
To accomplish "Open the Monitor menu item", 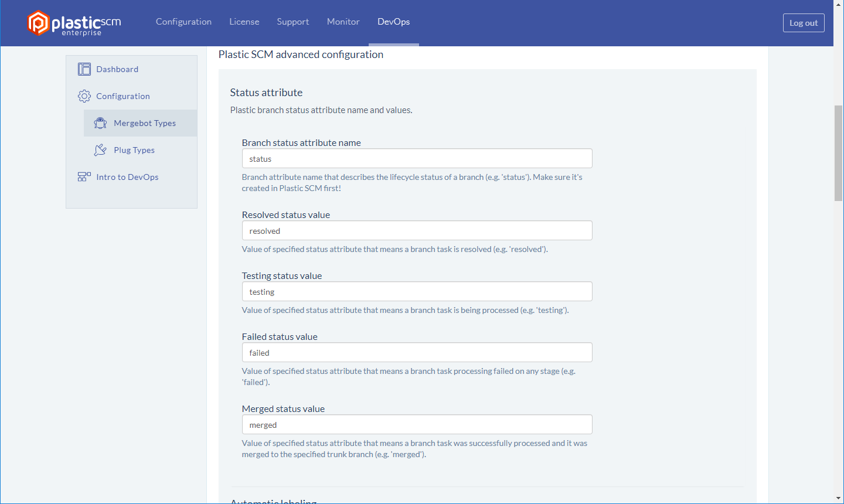I will [x=343, y=22].
